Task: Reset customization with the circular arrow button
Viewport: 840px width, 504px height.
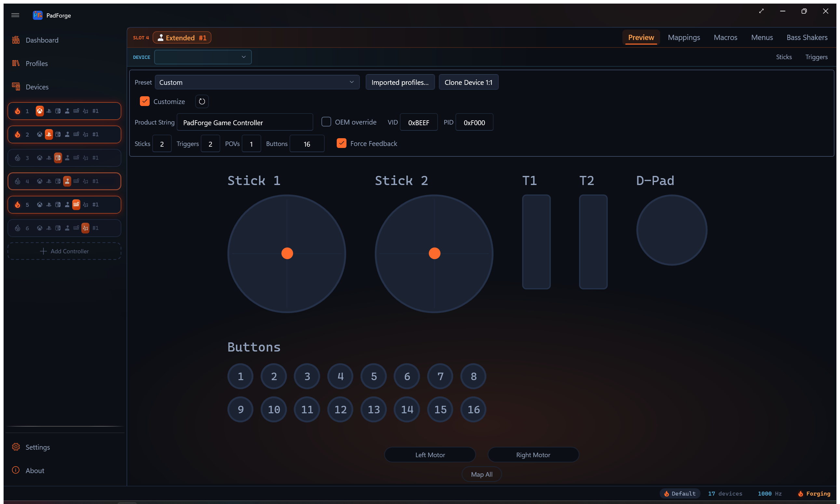Action: click(x=202, y=101)
